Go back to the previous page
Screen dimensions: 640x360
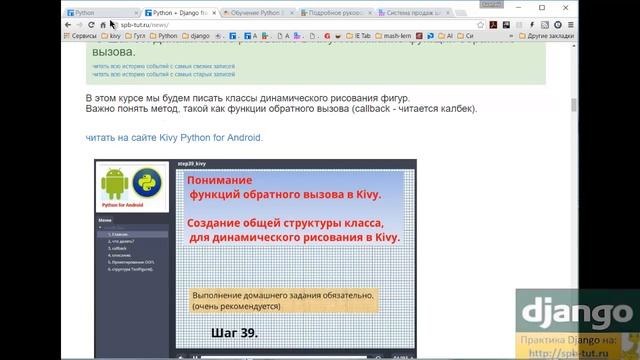(68, 25)
